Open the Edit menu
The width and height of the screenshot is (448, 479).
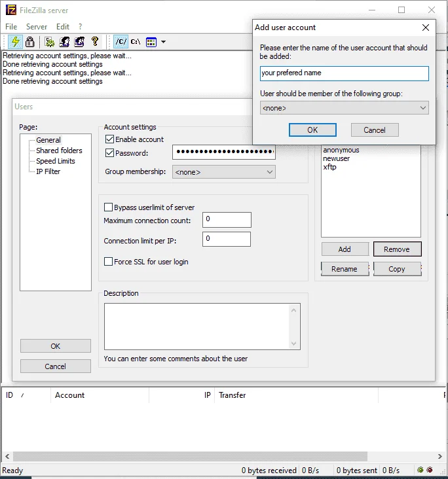[x=63, y=27]
